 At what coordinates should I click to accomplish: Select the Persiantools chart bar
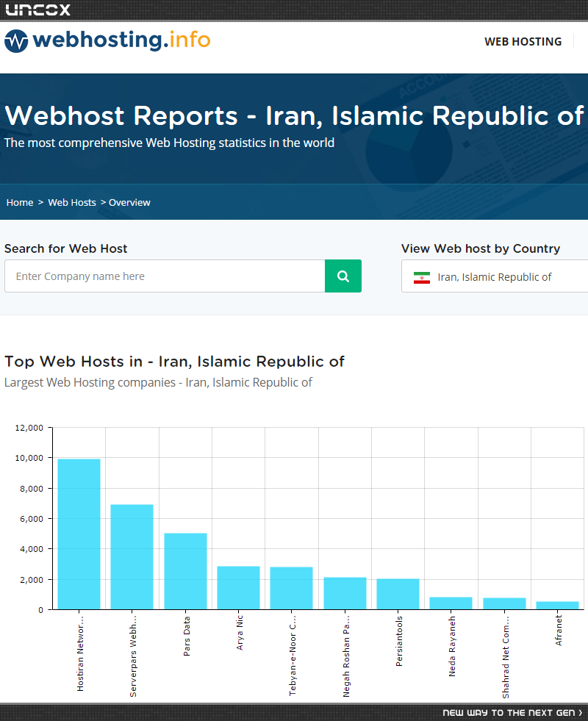[x=398, y=594]
